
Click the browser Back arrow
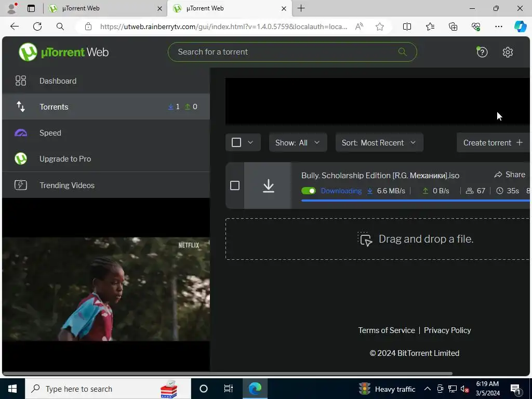click(x=14, y=26)
